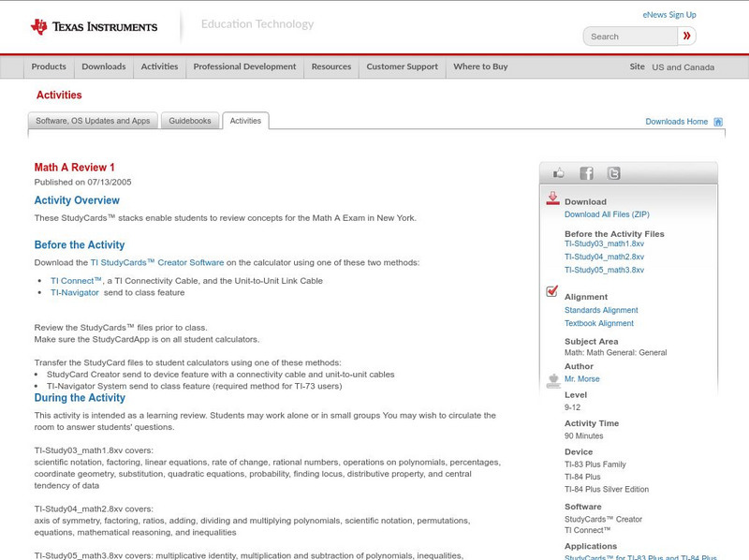The image size is (749, 560).
Task: Click Published on 07/13/2005 text
Action: tap(82, 182)
